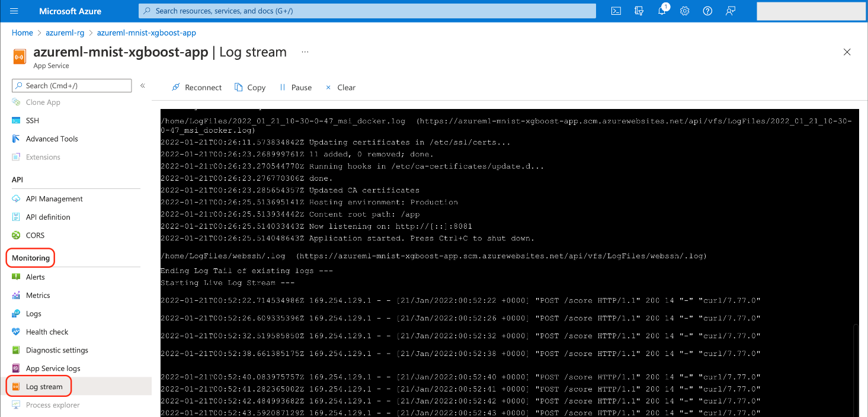Image resolution: width=868 pixels, height=417 pixels.
Task: Click the 'Updated CA certificates' log line
Action: point(290,190)
